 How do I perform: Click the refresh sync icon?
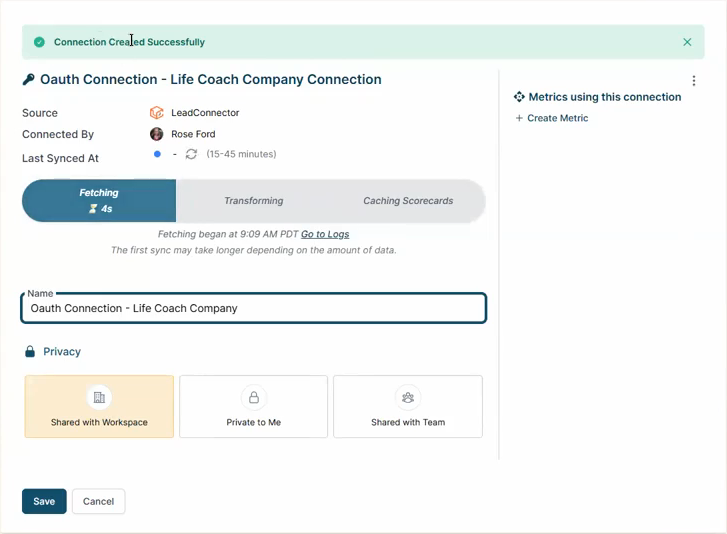[x=191, y=154]
